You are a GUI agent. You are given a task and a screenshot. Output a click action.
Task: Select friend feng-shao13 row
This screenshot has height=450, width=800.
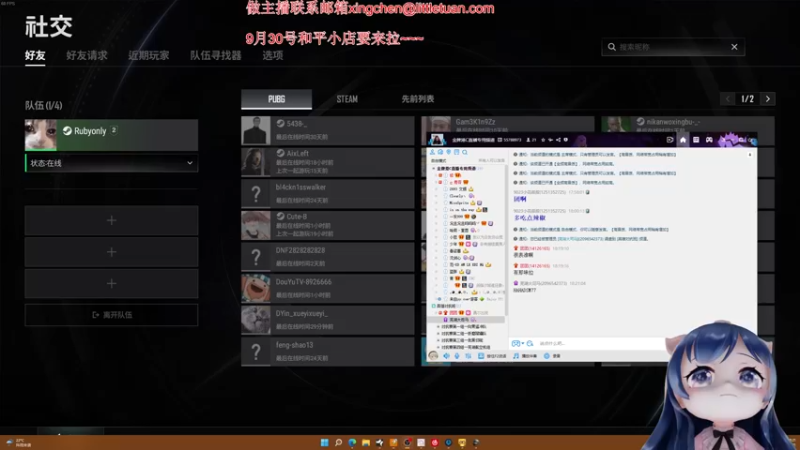pyautogui.click(x=328, y=352)
